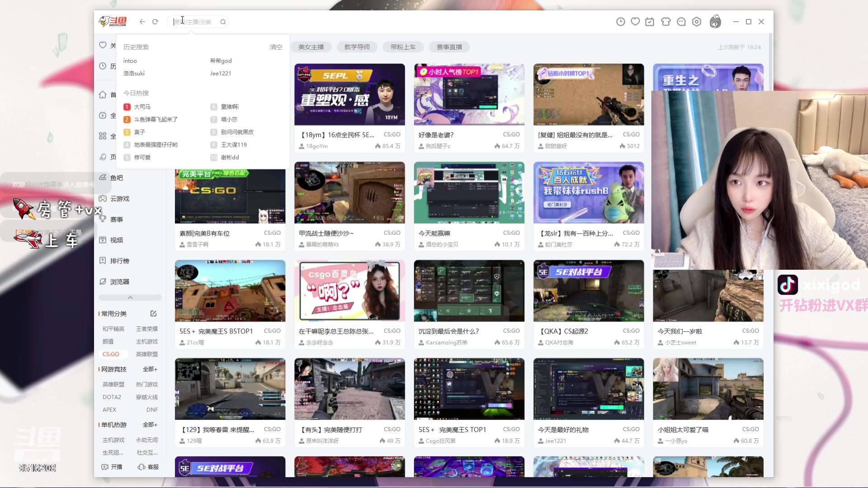The image size is (868, 488).
Task: Click hot search 修可爱
Action: (x=142, y=157)
